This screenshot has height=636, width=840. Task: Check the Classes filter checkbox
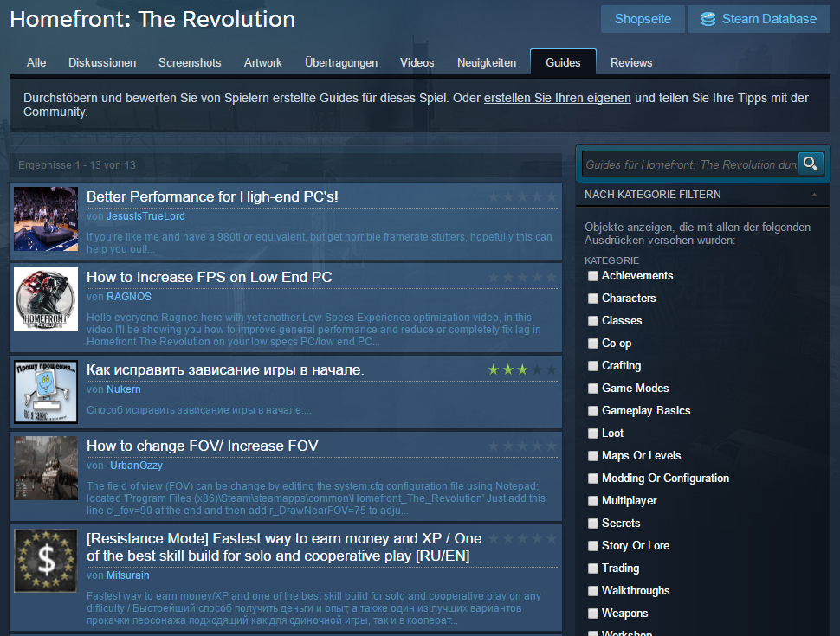pos(593,321)
